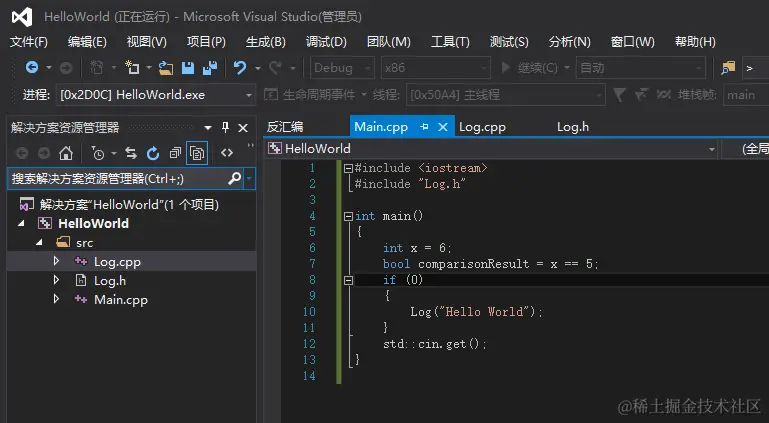Select the Main.cpp file in the tree

[x=121, y=299]
